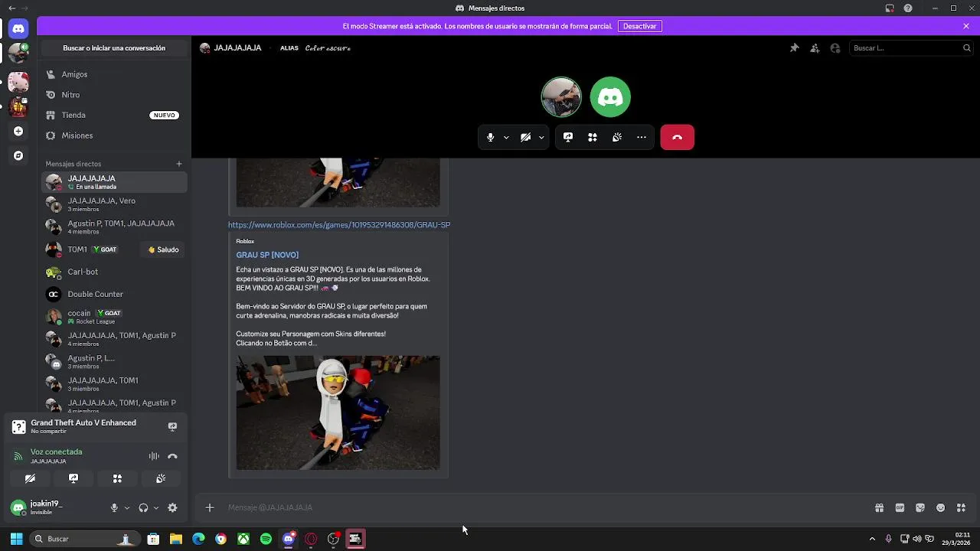This screenshot has width=980, height=551.
Task: Click the Saludo wave button for TOM1
Action: pos(163,249)
